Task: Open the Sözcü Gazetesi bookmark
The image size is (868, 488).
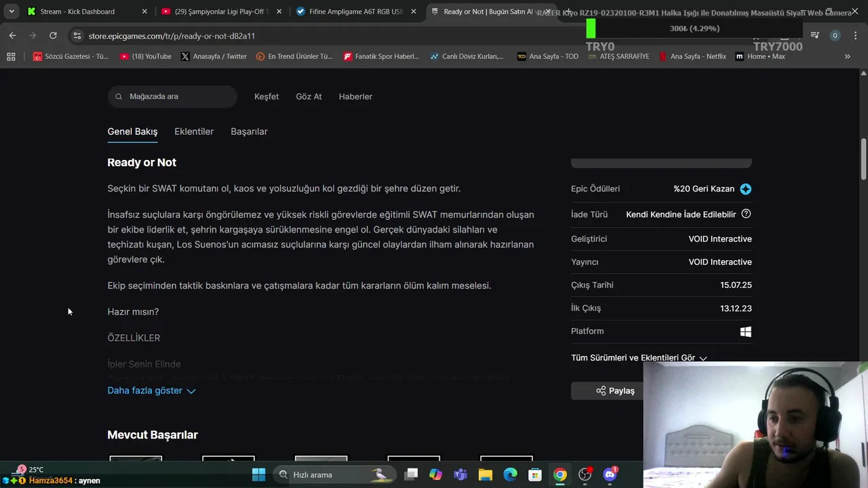Action: 71,56
